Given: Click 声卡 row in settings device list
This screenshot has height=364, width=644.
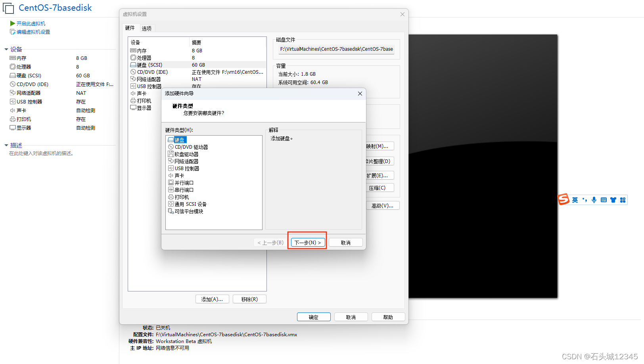Looking at the screenshot, I should click(145, 94).
